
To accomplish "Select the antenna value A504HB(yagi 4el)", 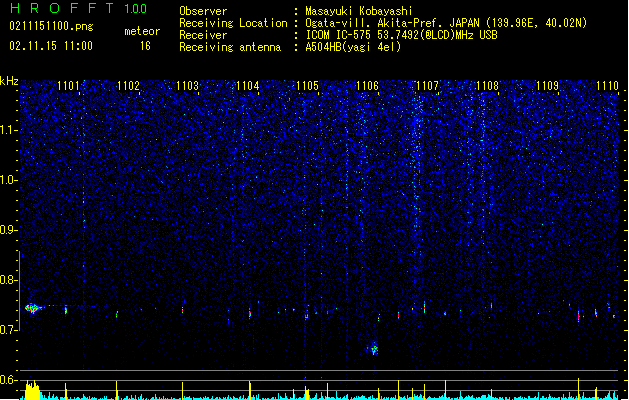I will 353,47.
